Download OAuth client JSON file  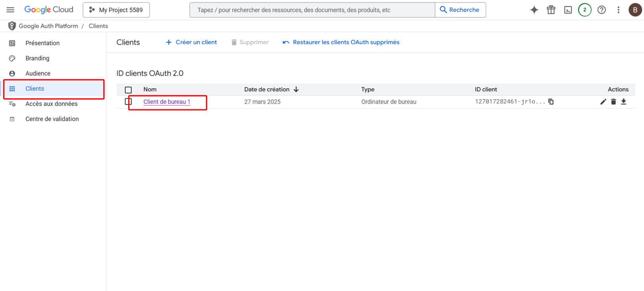coord(624,102)
